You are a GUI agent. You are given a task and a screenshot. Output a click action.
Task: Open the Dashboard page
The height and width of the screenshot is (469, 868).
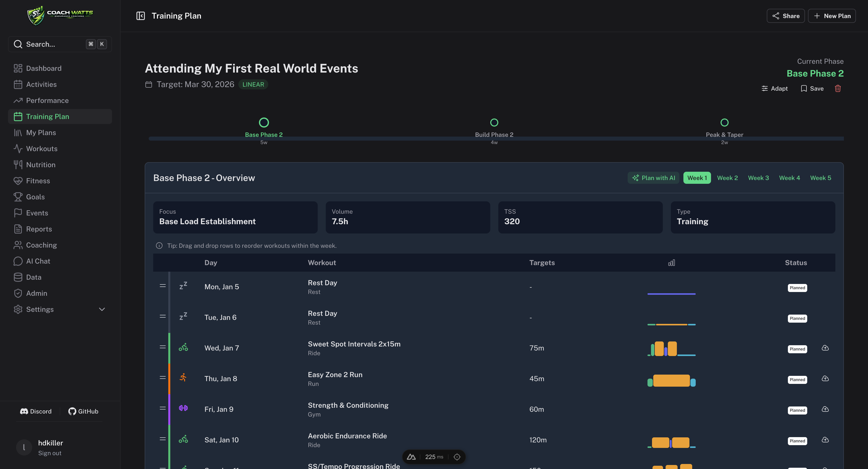point(60,68)
